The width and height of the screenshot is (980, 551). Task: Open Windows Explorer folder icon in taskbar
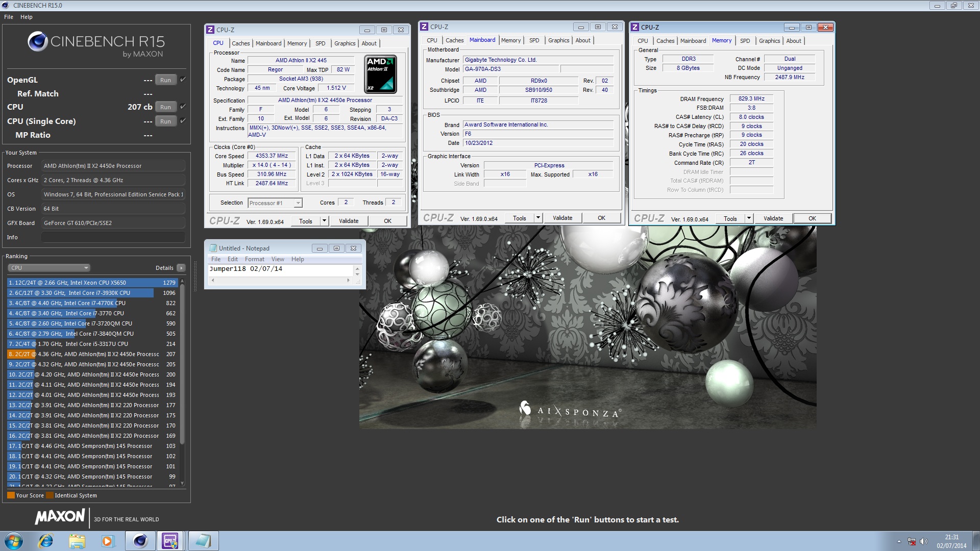77,541
